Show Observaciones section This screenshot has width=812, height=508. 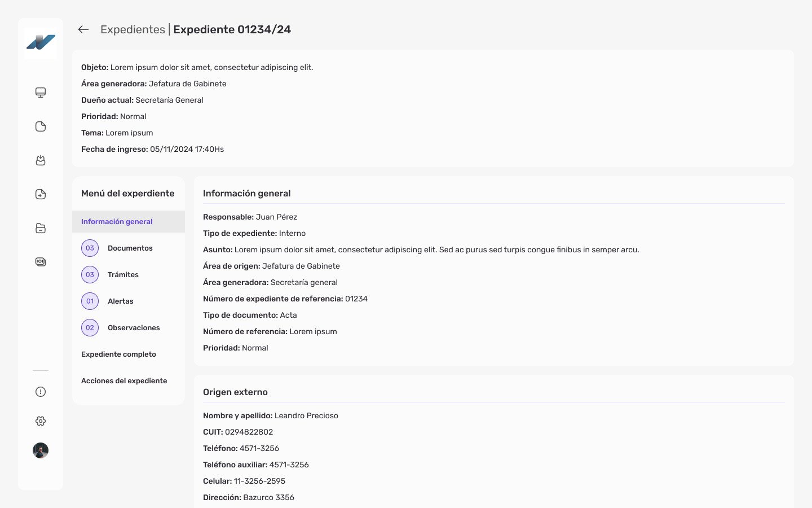tap(134, 328)
